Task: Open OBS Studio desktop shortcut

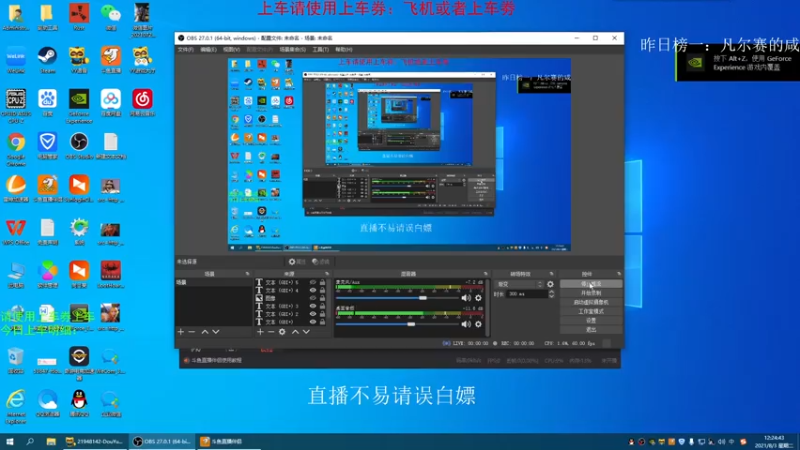Action: point(79,146)
